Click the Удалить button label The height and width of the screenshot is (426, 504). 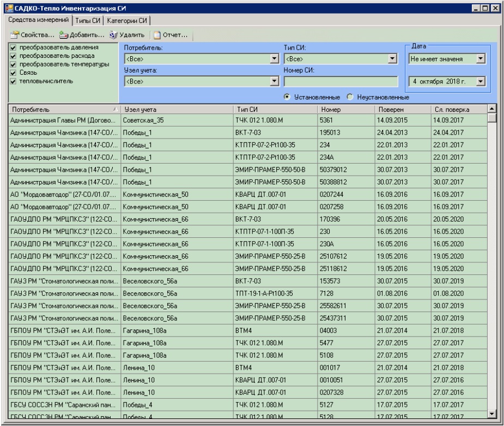click(132, 35)
